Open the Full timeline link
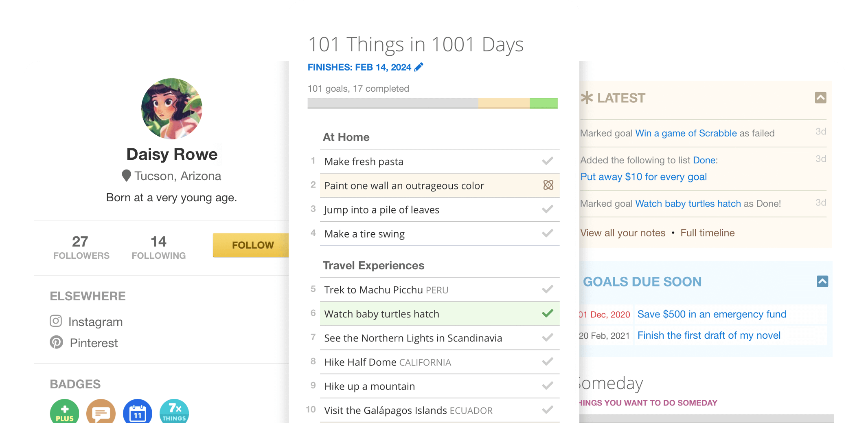868x423 pixels. tap(708, 233)
